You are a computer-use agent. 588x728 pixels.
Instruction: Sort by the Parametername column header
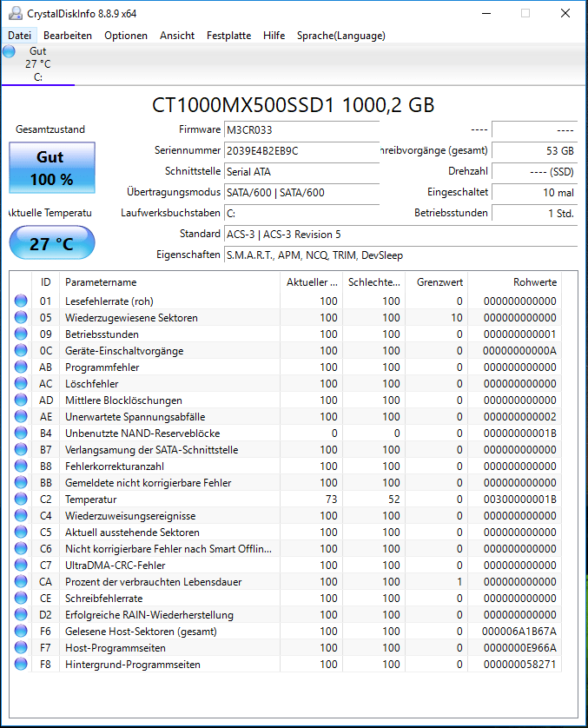coord(169,282)
